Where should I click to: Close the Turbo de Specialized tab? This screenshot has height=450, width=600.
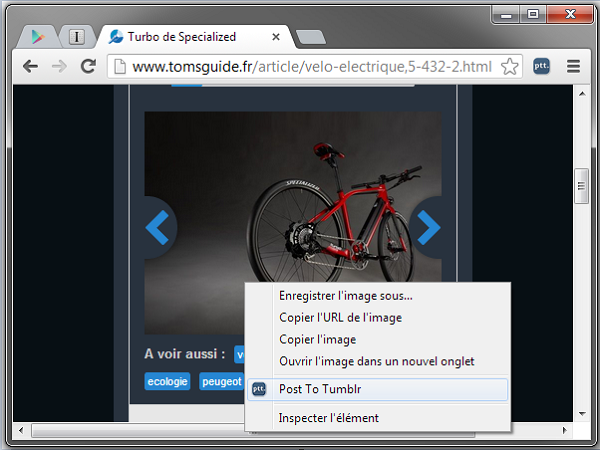[x=276, y=37]
